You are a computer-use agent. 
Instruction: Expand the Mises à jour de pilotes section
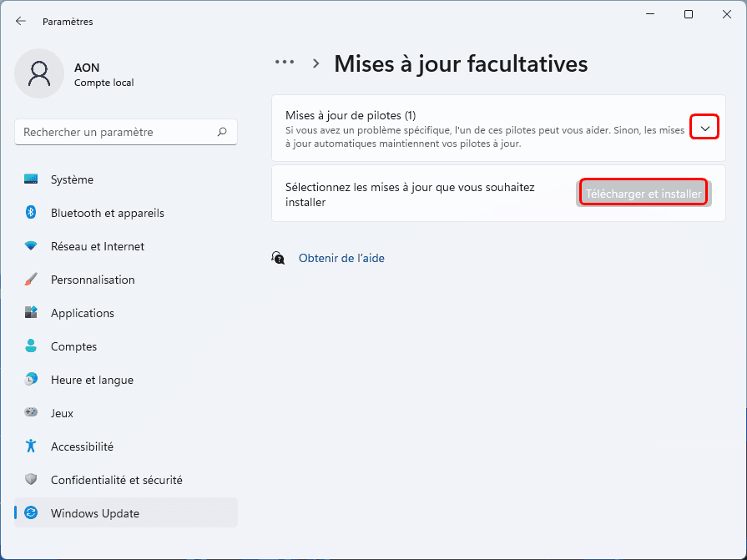705,128
